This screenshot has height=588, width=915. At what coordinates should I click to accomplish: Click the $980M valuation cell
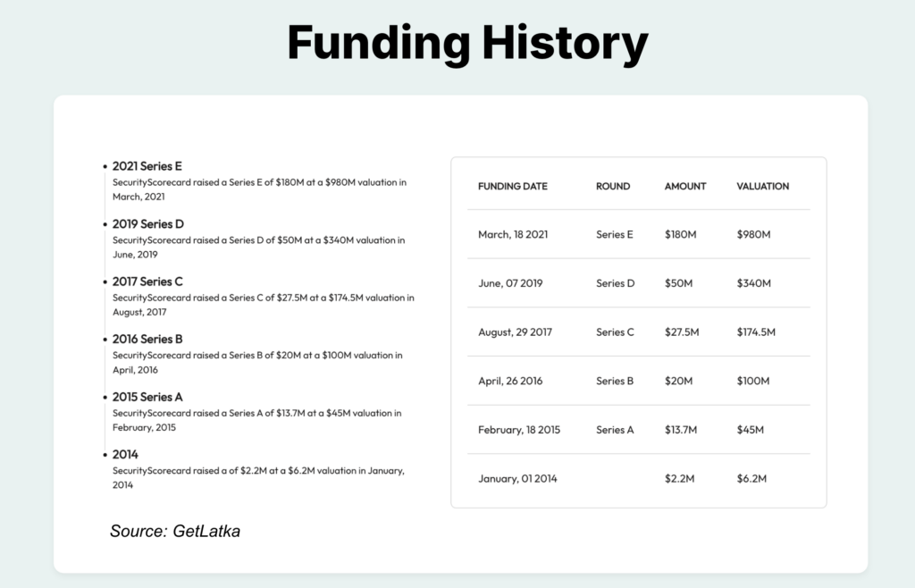(753, 234)
